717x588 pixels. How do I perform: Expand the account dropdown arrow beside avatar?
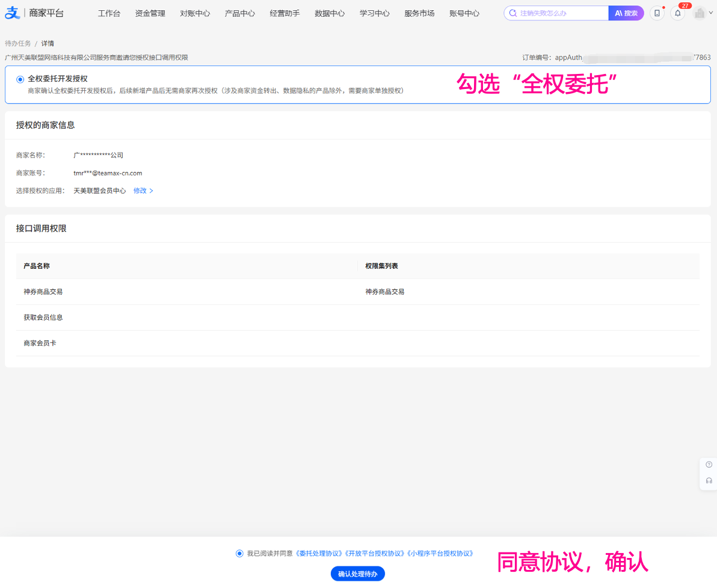710,13
